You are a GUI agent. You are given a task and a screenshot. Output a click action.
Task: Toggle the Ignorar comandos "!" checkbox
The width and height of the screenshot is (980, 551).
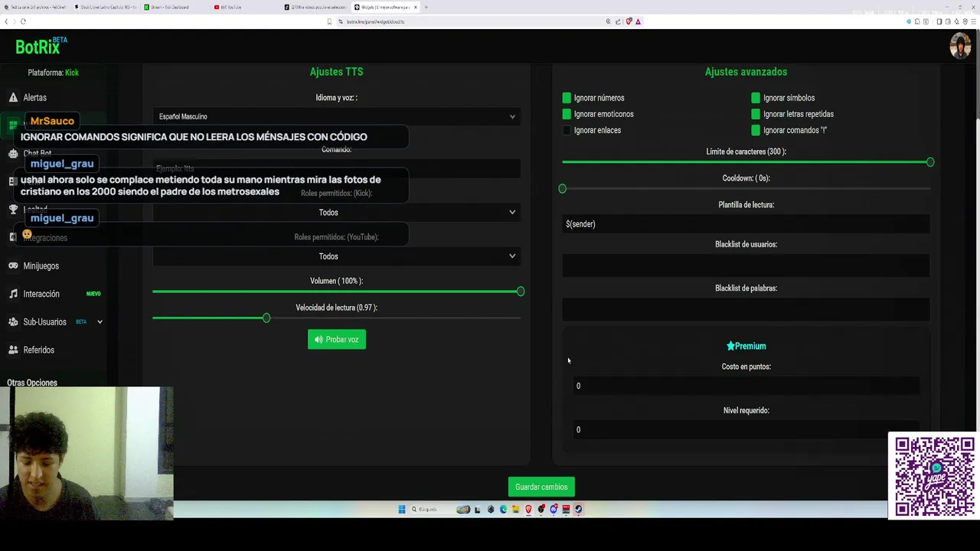tap(756, 130)
